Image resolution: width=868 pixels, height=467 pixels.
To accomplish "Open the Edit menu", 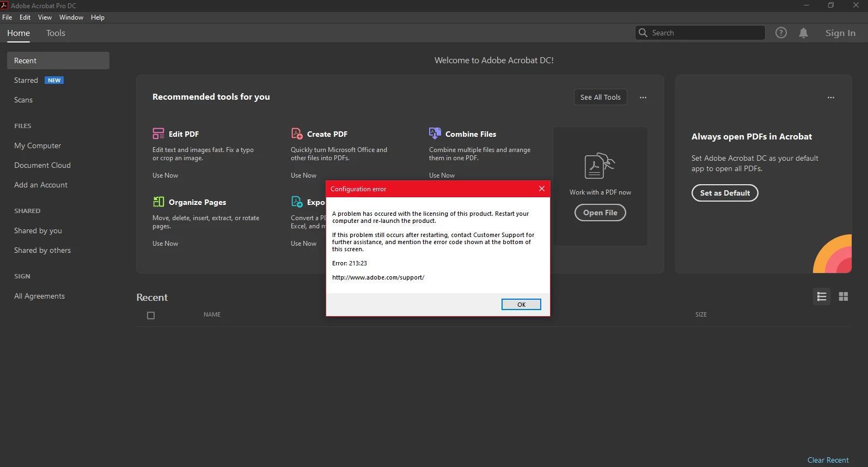I will 25,17.
